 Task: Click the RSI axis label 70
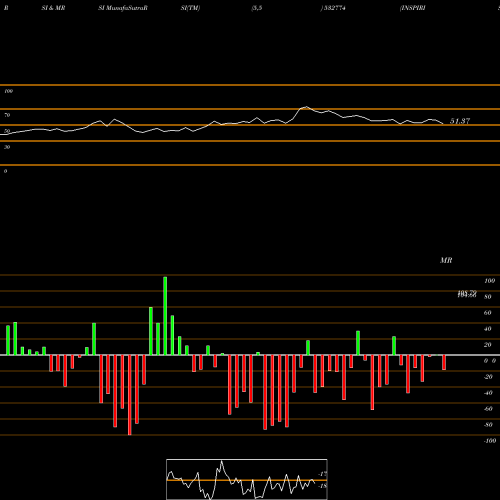(x=7, y=115)
